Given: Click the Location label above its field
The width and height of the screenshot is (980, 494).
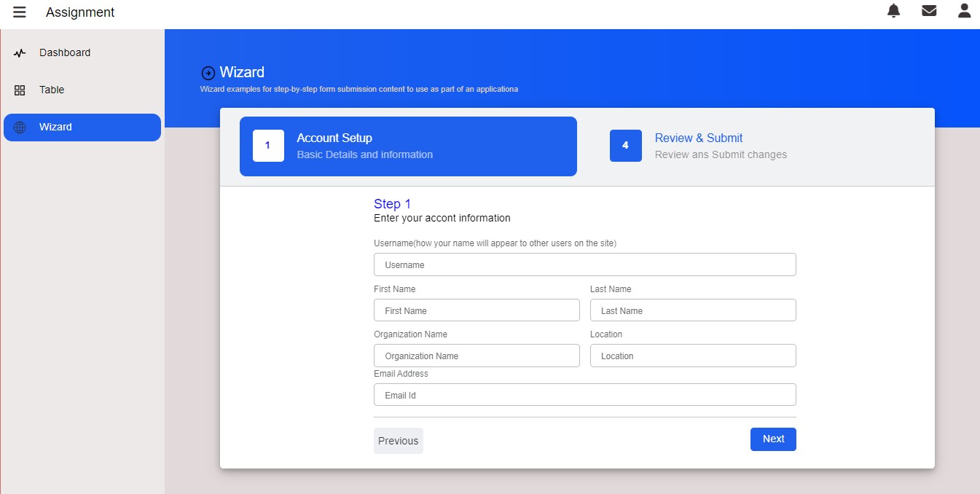Looking at the screenshot, I should pos(606,334).
